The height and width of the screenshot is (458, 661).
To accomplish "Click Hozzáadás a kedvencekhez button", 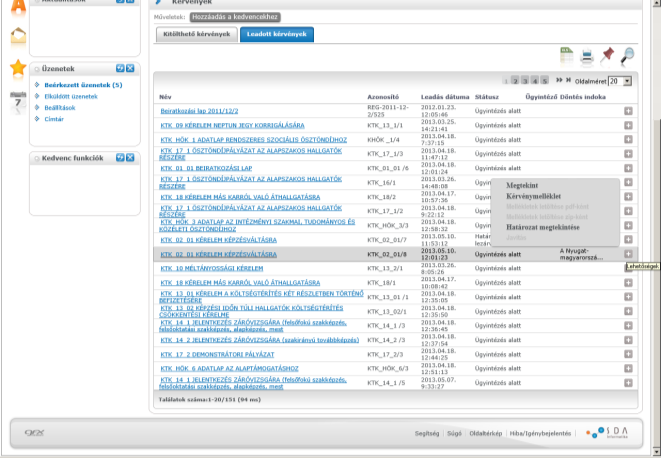I will [235, 17].
